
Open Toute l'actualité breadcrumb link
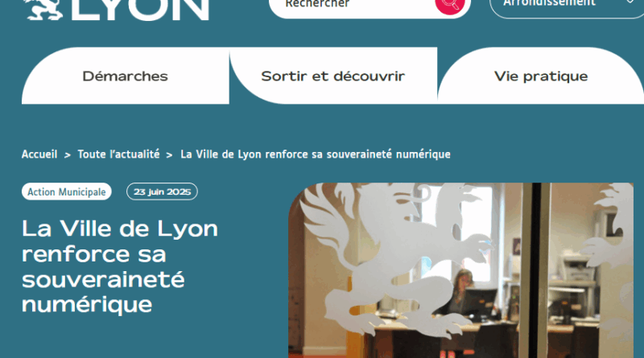(x=118, y=154)
